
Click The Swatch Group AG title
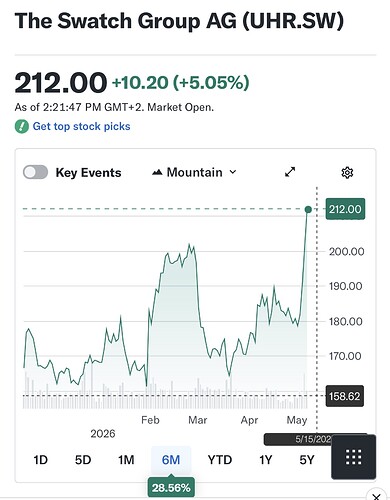click(179, 21)
